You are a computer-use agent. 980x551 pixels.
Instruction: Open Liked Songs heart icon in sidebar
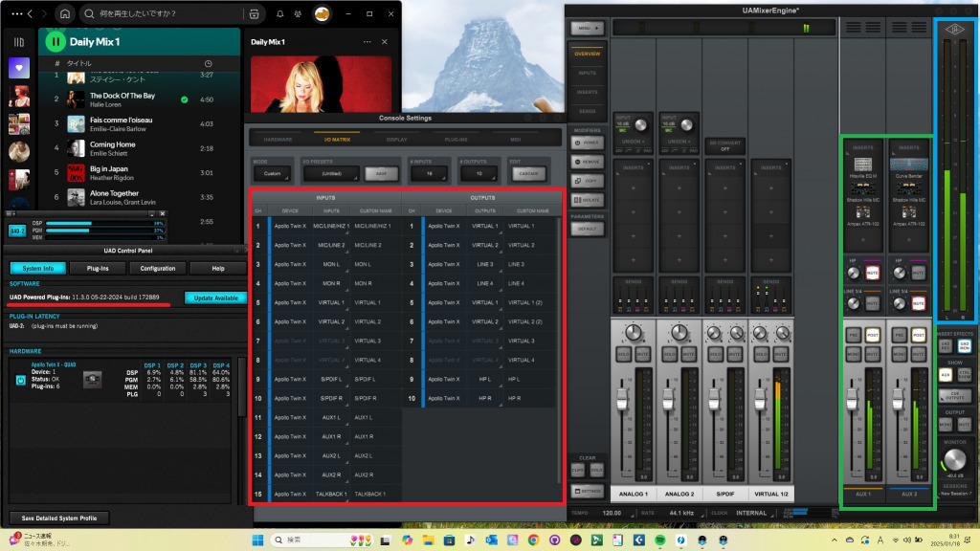pos(18,68)
